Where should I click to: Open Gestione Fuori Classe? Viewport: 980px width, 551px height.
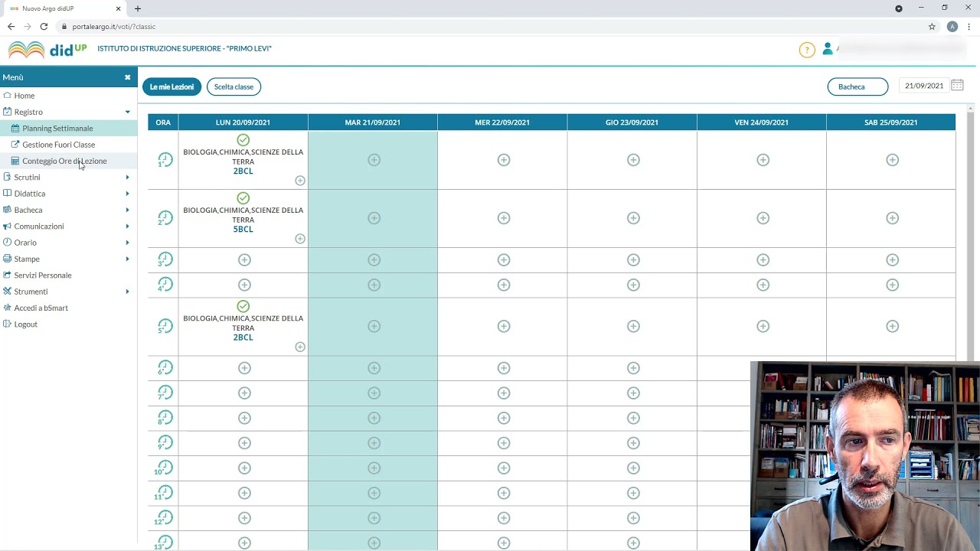click(58, 145)
